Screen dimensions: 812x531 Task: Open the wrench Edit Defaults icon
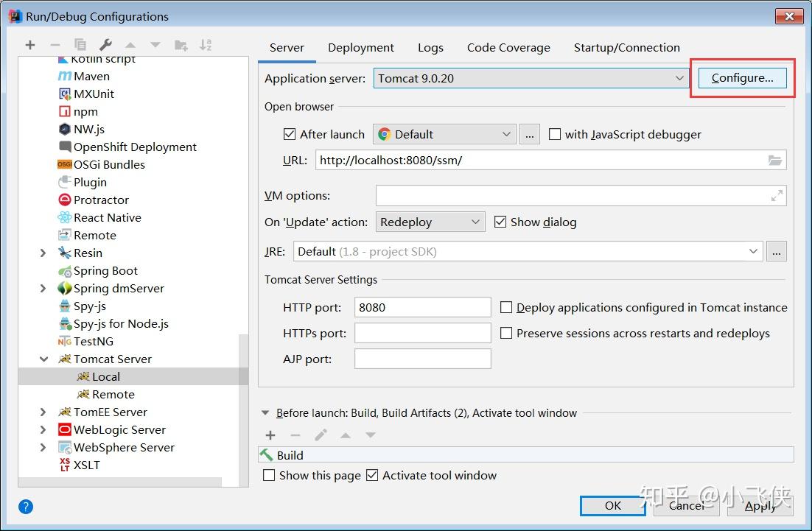point(105,45)
